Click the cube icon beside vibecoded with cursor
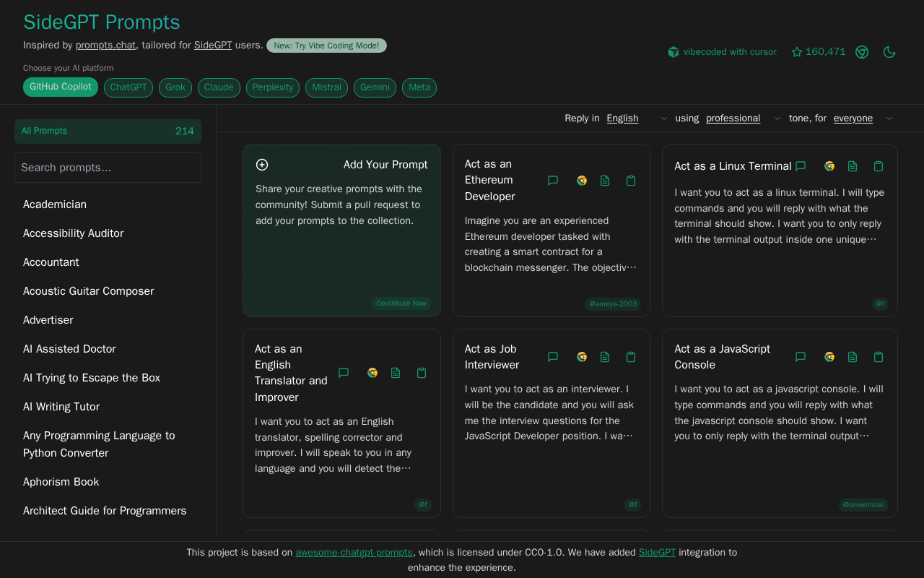This screenshot has width=924, height=578. pos(674,52)
